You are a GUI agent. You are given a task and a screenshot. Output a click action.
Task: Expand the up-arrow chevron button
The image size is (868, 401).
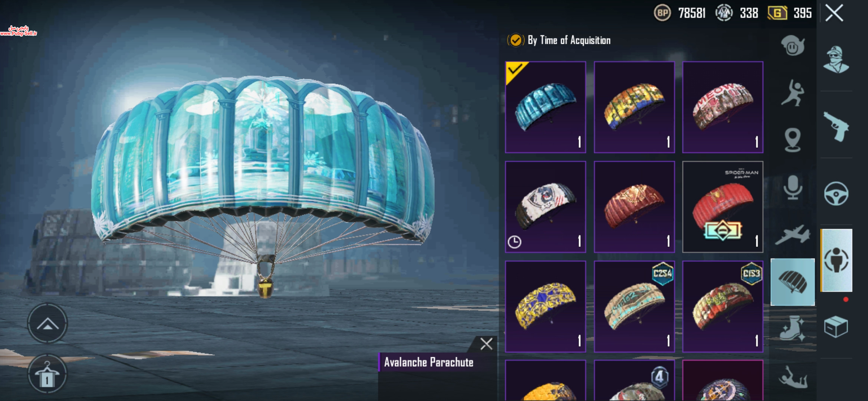pos(47,323)
